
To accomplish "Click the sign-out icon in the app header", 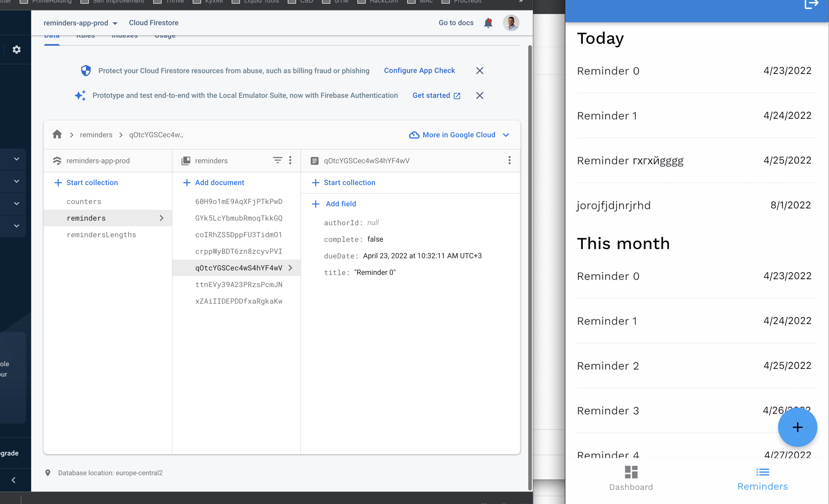I will pyautogui.click(x=812, y=4).
